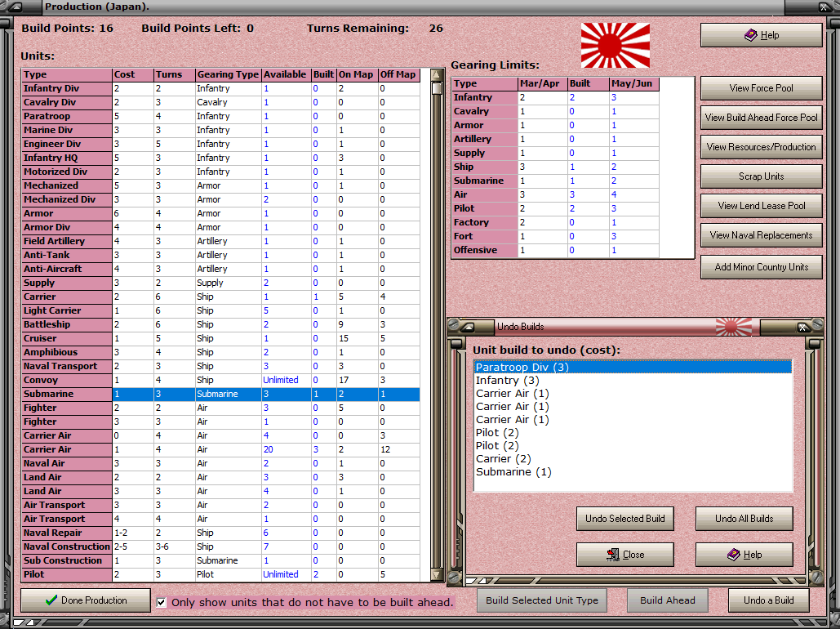Screen dimensions: 840x629
Task: Click the Undo Builds title bar left icon
Action: point(469,327)
